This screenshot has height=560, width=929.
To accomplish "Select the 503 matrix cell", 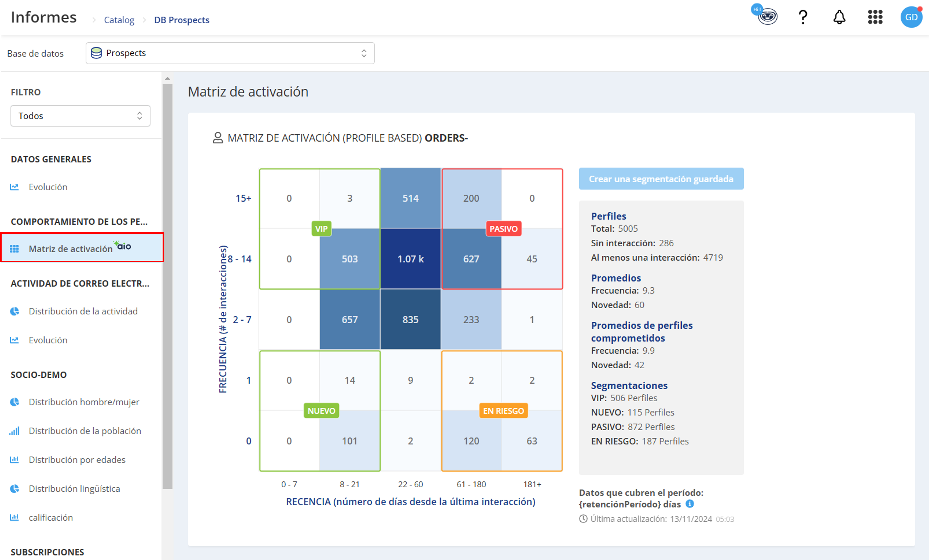I will 350,259.
